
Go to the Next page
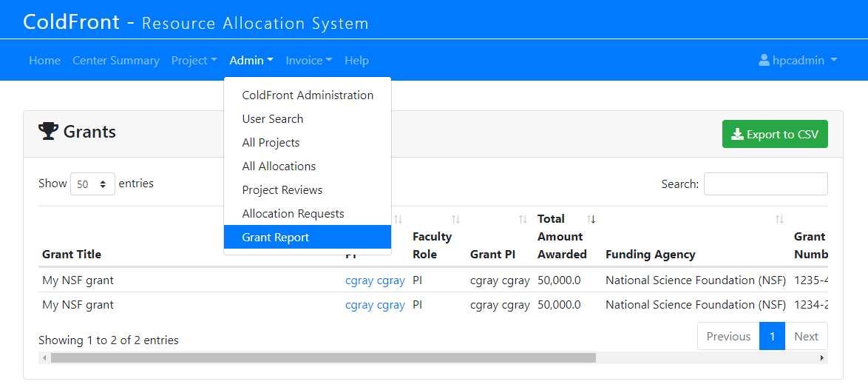pyautogui.click(x=806, y=336)
